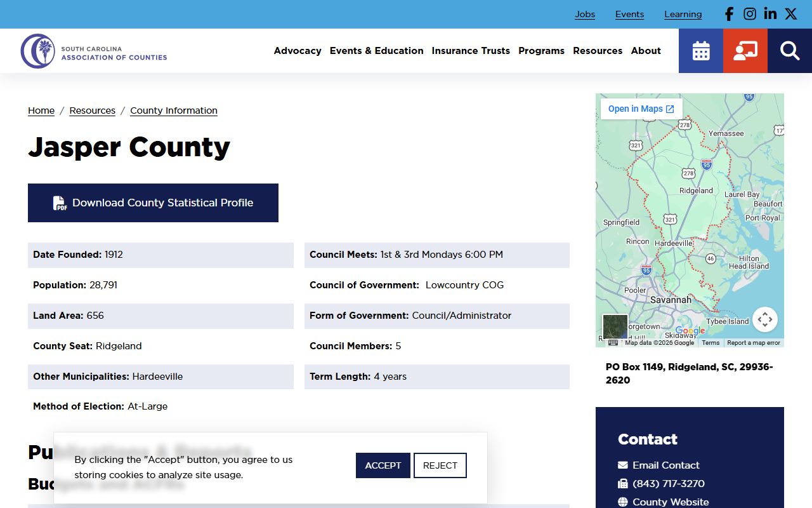The height and width of the screenshot is (508, 812).
Task: Click Council Members: 5 row
Action: click(437, 346)
